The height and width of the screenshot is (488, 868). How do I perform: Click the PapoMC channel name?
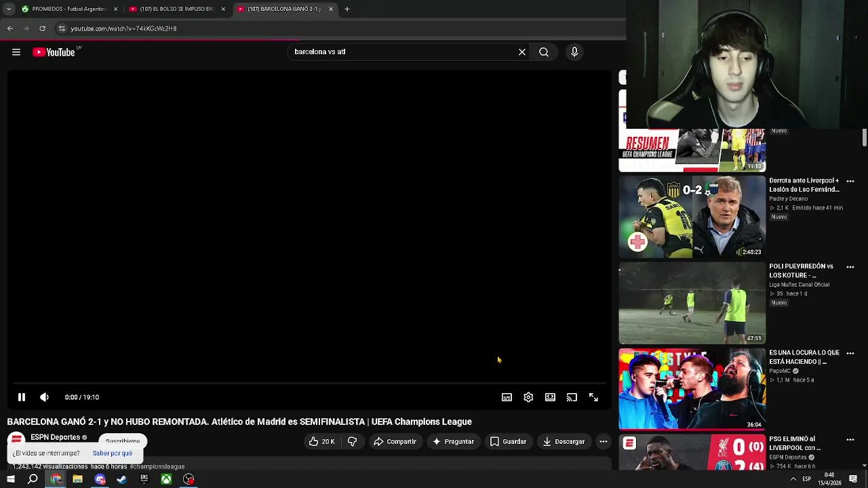(x=780, y=371)
